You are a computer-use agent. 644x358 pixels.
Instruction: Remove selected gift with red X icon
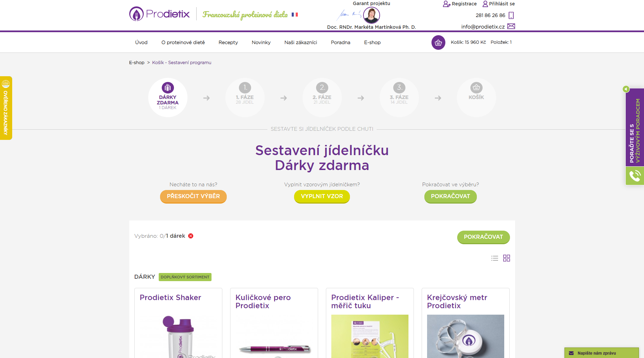[191, 236]
